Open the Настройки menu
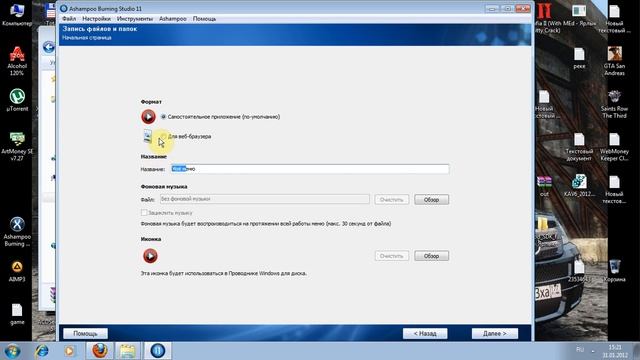The image size is (640, 360). [96, 19]
